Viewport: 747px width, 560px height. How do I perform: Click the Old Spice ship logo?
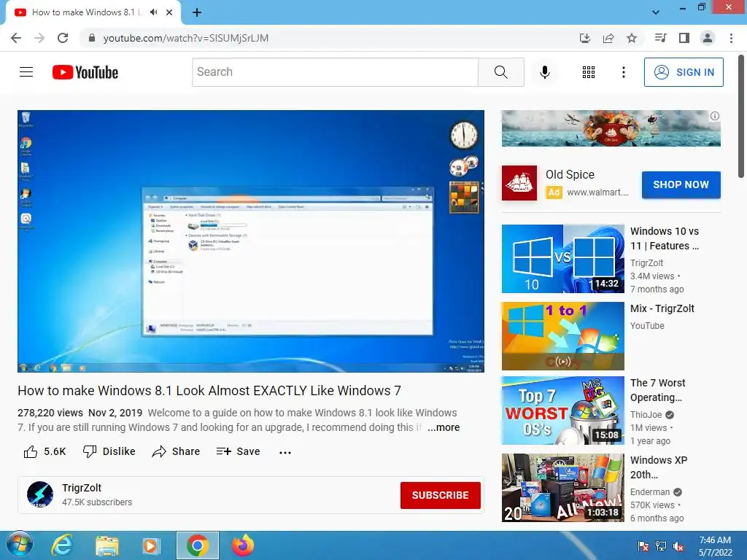(x=519, y=183)
